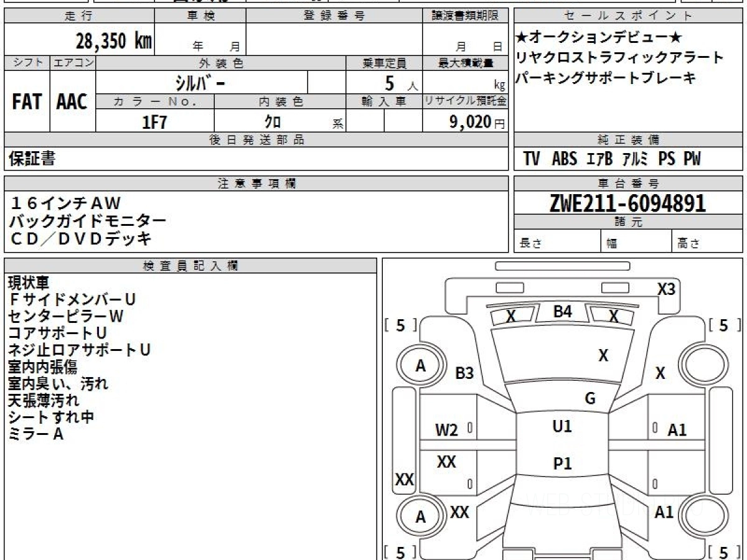This screenshot has height=560, width=747.
Task: Click the セールスポイント header
Action: 628,16
